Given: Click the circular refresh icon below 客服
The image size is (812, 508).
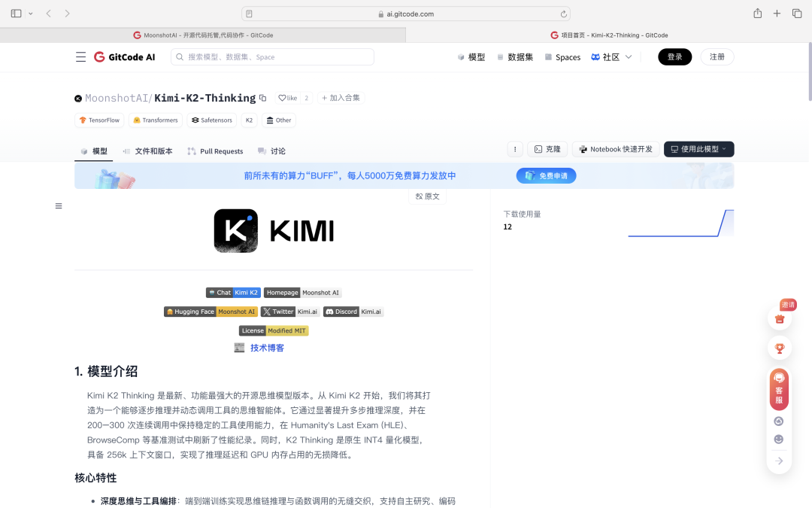Looking at the screenshot, I should coord(779,421).
